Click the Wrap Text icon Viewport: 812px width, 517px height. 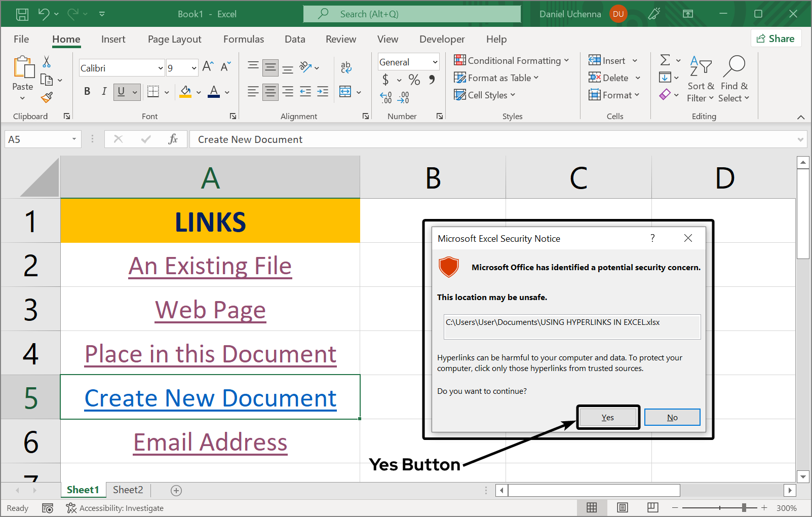coord(346,67)
